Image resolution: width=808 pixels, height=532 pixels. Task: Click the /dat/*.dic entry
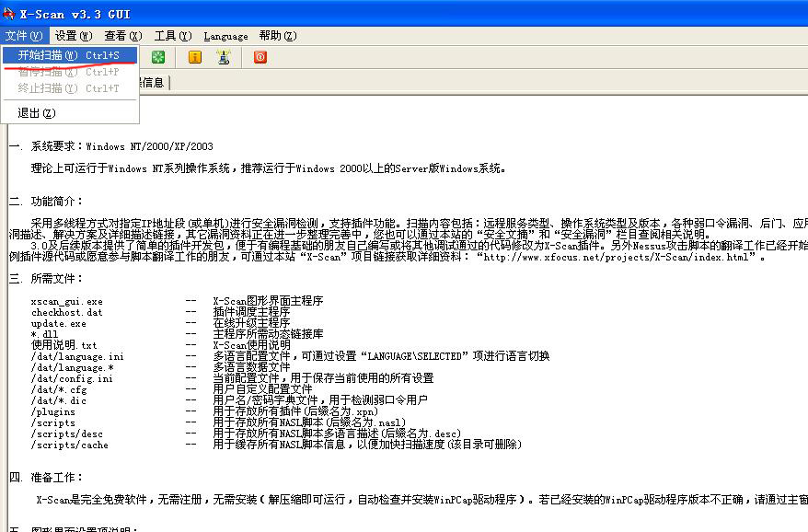point(59,400)
